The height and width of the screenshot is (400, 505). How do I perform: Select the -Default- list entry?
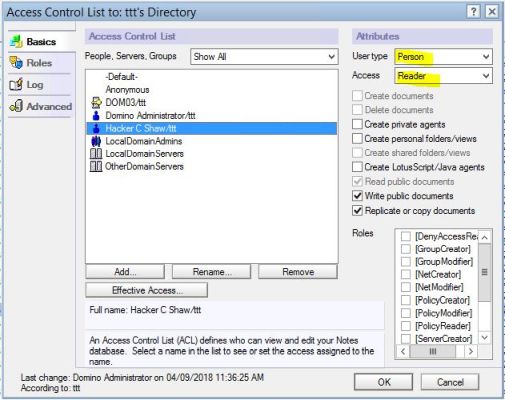(x=122, y=77)
